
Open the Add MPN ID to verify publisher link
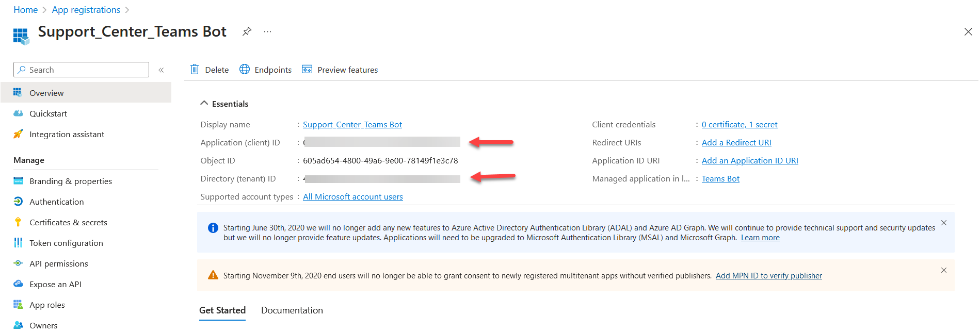click(768, 276)
